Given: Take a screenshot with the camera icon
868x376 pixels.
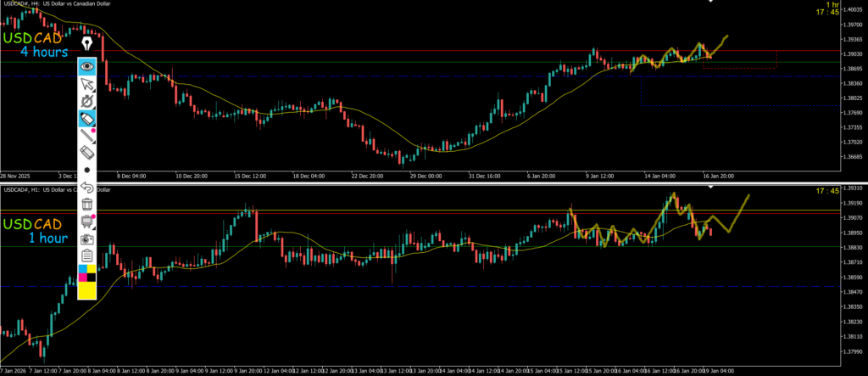Looking at the screenshot, I should tap(86, 239).
